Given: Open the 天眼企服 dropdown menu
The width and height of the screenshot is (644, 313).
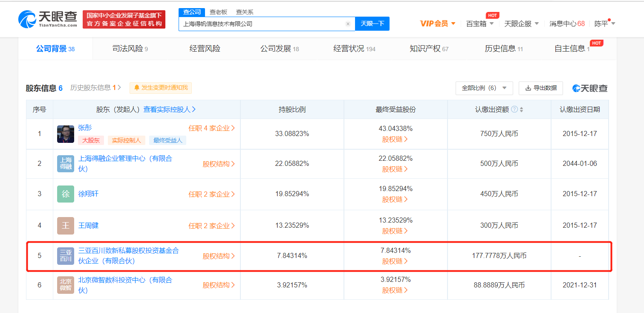Looking at the screenshot, I should coord(521,23).
